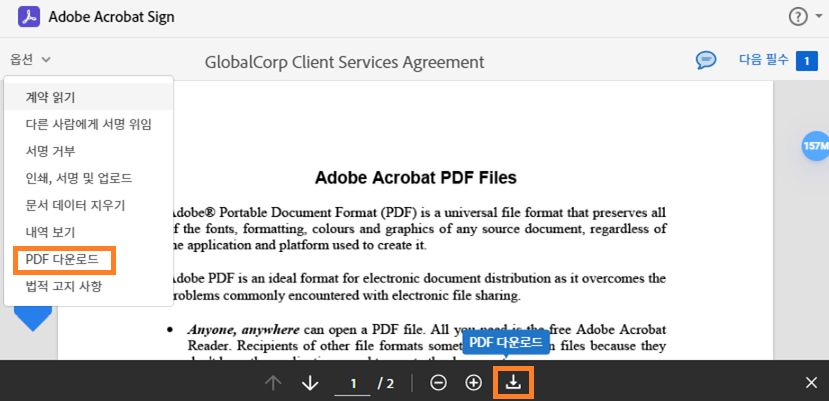829x401 pixels.
Task: Click the 'Anyone, anywhere' bullet text
Action: click(x=244, y=330)
